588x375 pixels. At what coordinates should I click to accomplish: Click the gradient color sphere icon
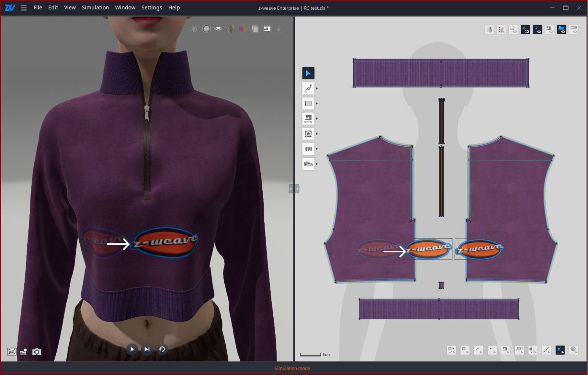pos(242,29)
